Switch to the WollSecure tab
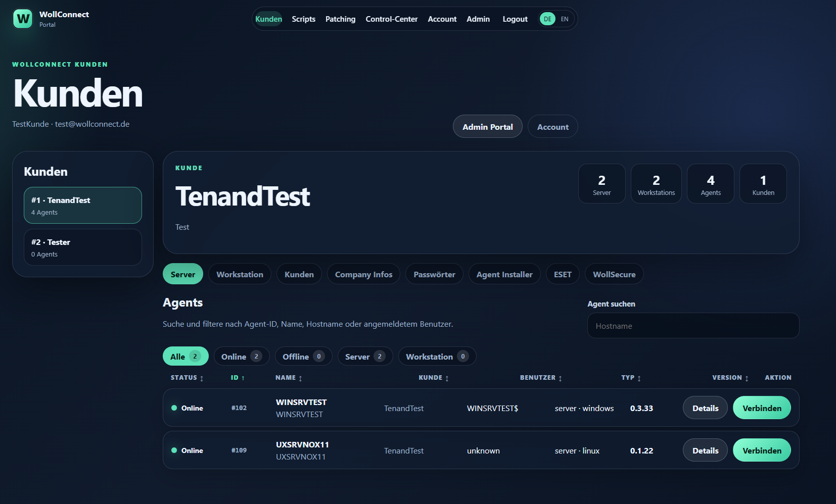This screenshot has width=836, height=504. [614, 274]
